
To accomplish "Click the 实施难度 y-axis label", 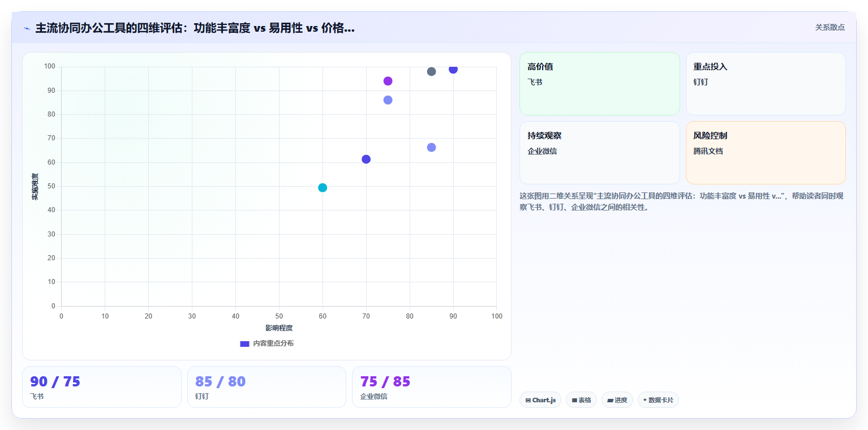I will [35, 186].
